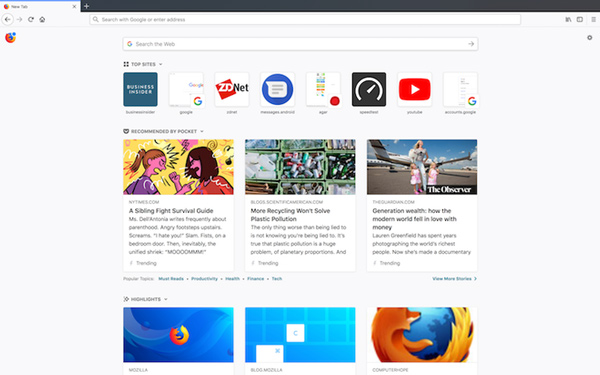
Task: Click Trending label under sibling fight article
Action: point(146,263)
